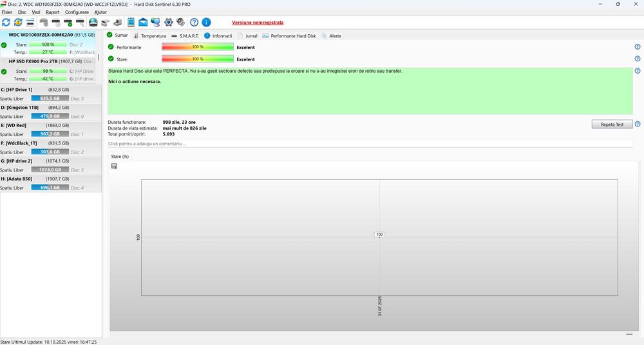Click the 635,5 GB free space bar
The height and width of the screenshot is (345, 644).
[x=50, y=99]
